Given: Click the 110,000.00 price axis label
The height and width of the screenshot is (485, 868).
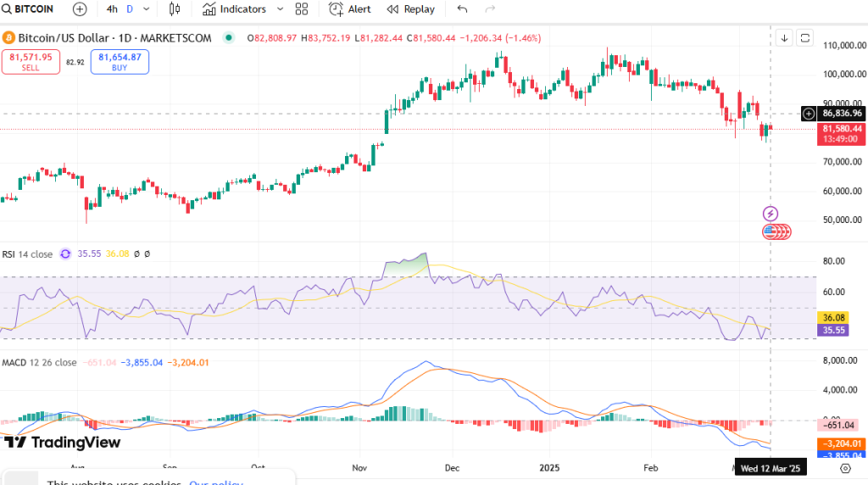Looking at the screenshot, I should pyautogui.click(x=844, y=46).
